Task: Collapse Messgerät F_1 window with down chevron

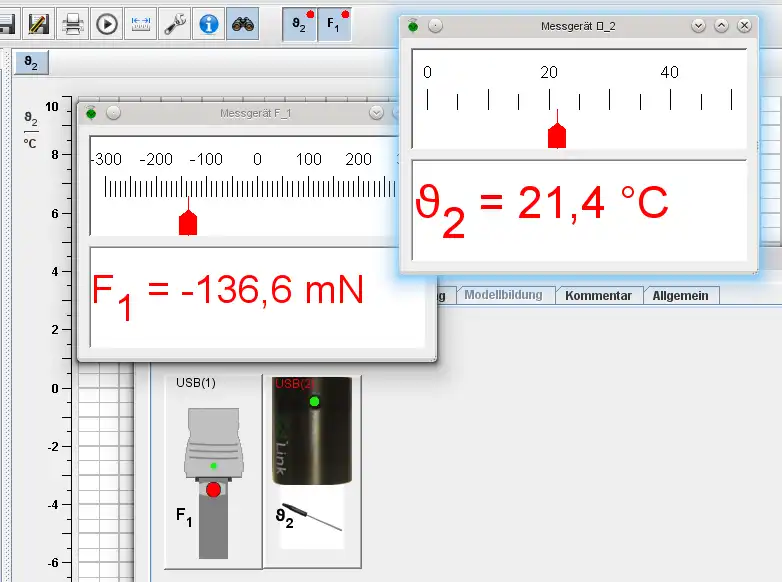Action: pyautogui.click(x=377, y=113)
